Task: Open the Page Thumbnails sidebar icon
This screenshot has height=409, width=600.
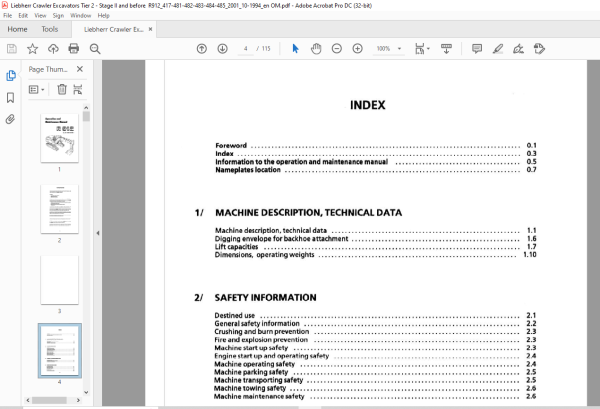Action: tap(11, 76)
